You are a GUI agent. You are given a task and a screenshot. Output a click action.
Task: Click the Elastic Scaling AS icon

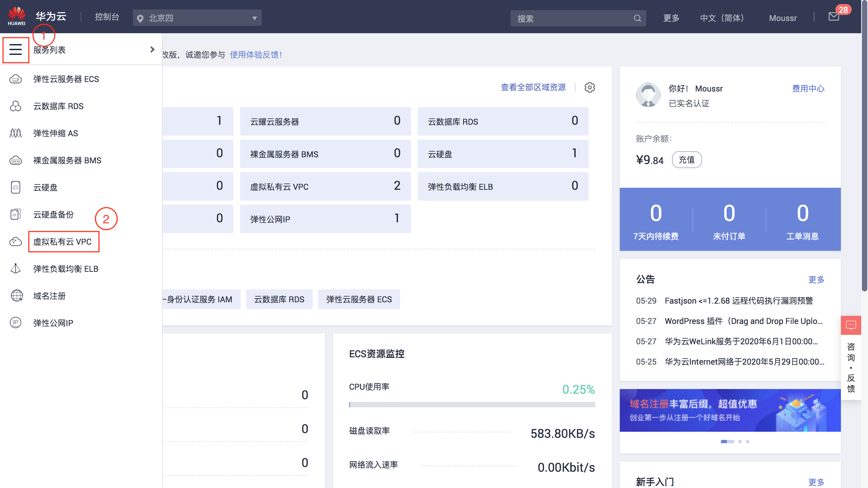tap(16, 133)
